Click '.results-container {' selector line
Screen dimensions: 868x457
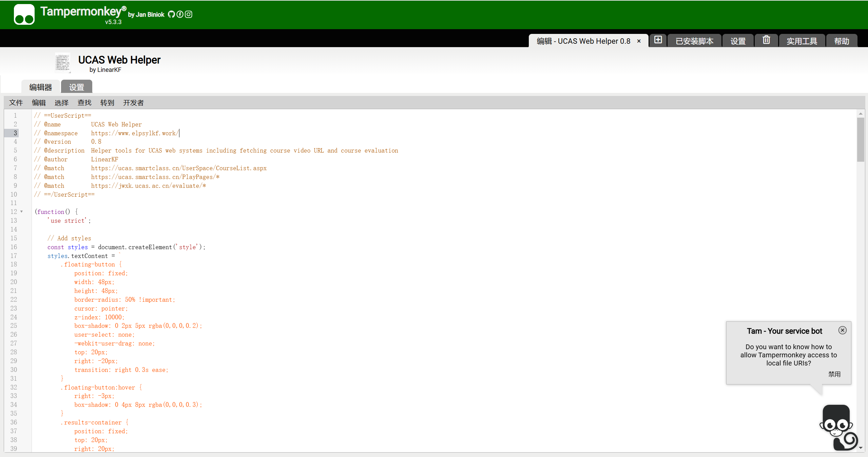[x=95, y=422]
